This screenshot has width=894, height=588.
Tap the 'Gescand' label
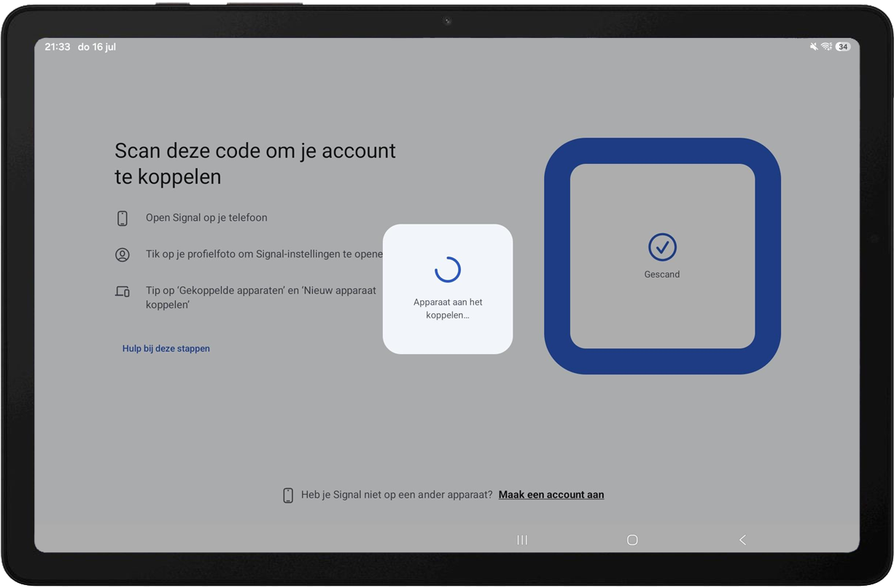[662, 275]
